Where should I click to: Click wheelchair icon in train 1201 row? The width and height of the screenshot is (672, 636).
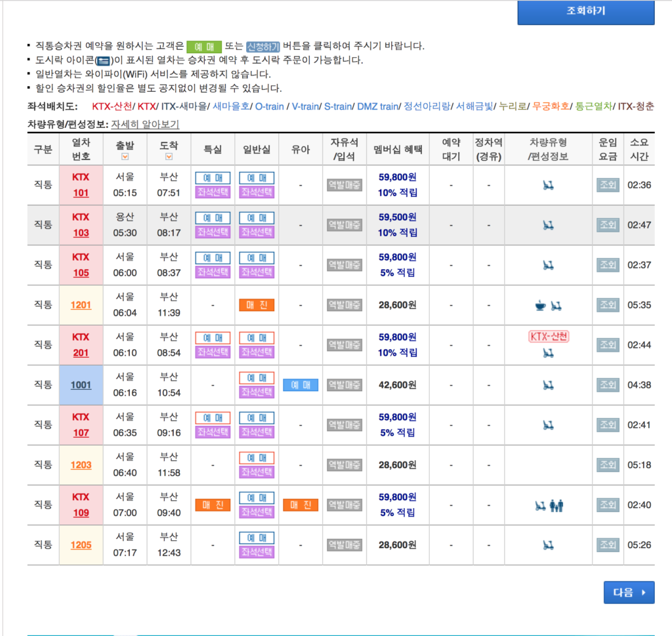coord(556,306)
